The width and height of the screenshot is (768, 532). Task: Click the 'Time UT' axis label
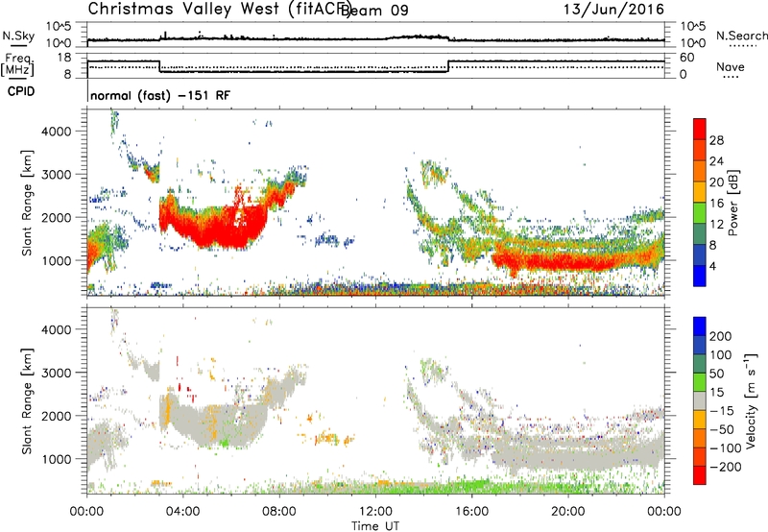(x=375, y=526)
